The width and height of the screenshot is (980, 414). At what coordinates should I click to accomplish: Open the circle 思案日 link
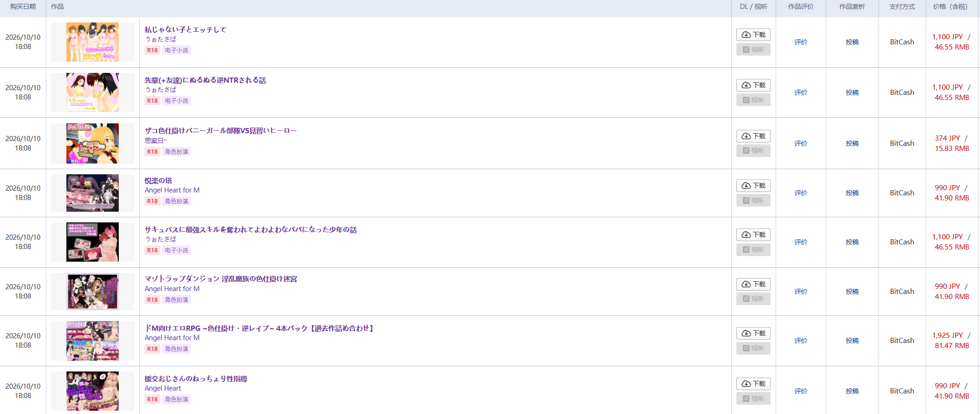tap(156, 141)
